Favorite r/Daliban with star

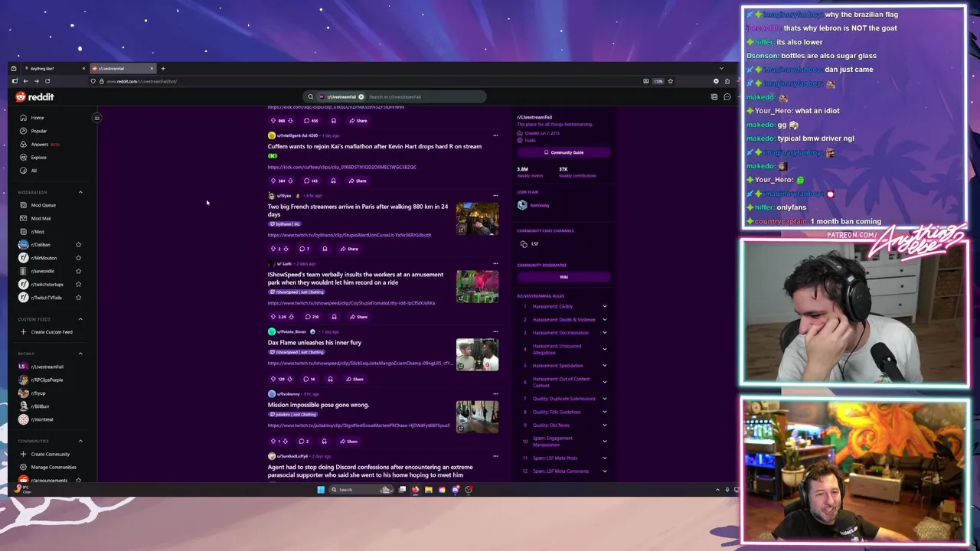pyautogui.click(x=78, y=245)
